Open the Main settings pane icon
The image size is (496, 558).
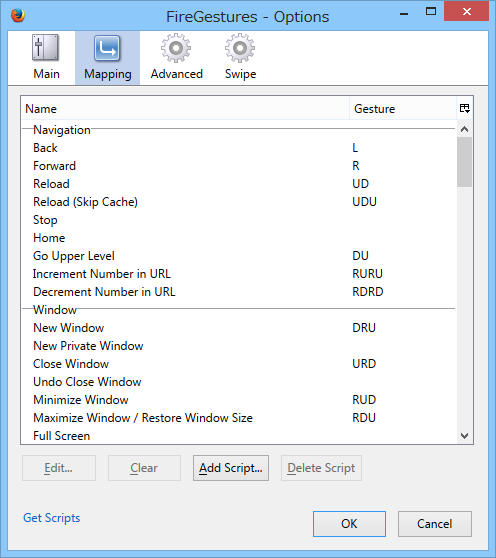pos(46,47)
